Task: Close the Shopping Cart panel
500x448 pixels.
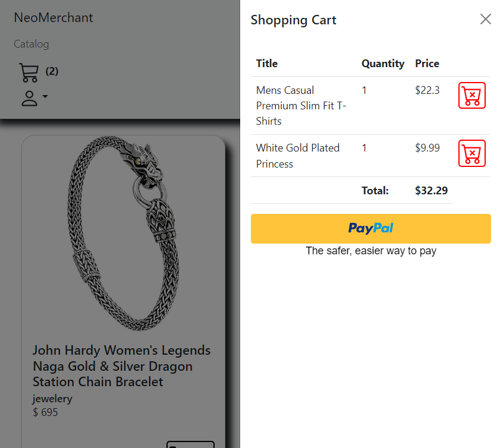Action: pyautogui.click(x=485, y=19)
